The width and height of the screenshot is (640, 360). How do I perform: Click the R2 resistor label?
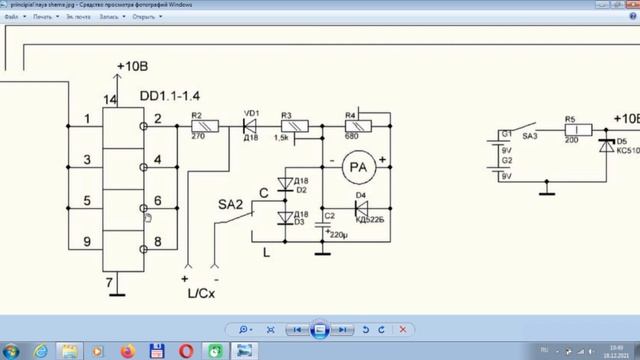[197, 116]
